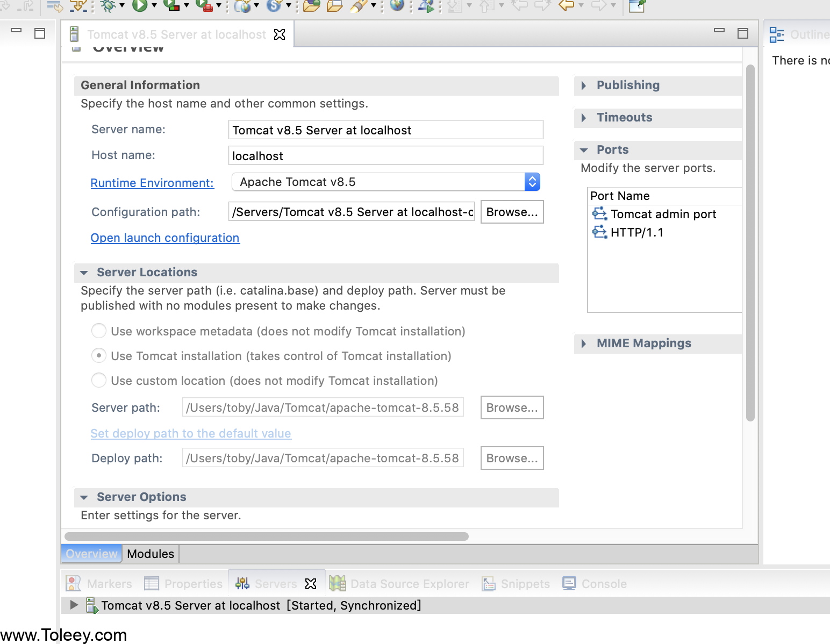Switch to the Overview tab
Screen dimensions: 830x644
pyautogui.click(x=91, y=554)
